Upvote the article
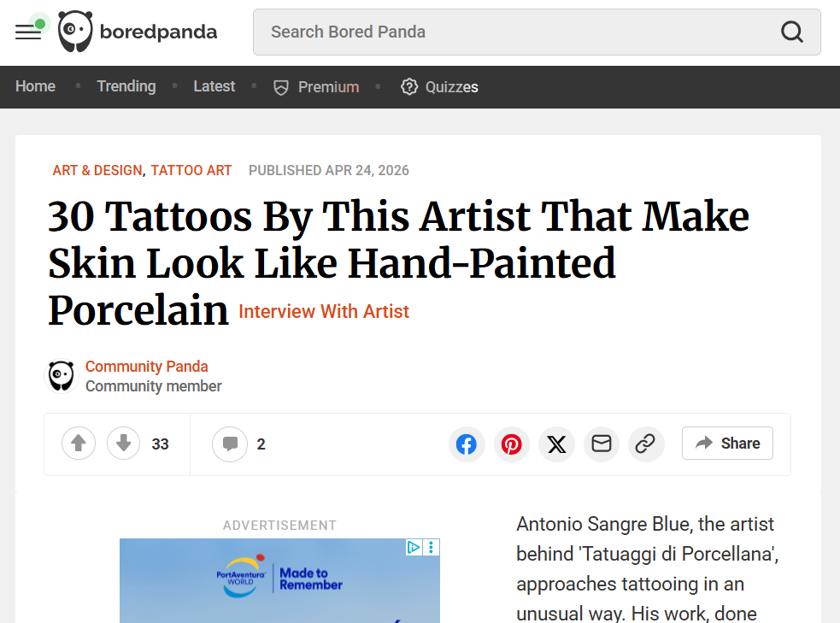This screenshot has height=623, width=840. [x=79, y=444]
